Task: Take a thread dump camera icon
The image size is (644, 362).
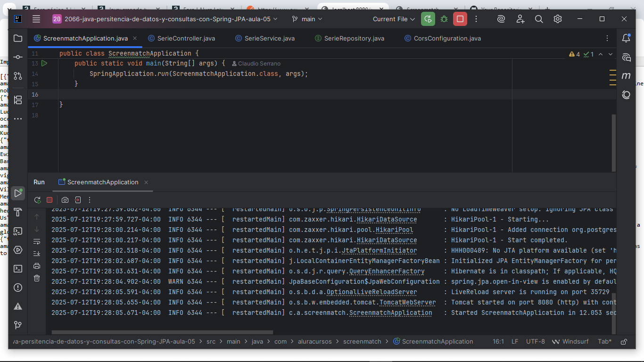Action: pos(65,200)
